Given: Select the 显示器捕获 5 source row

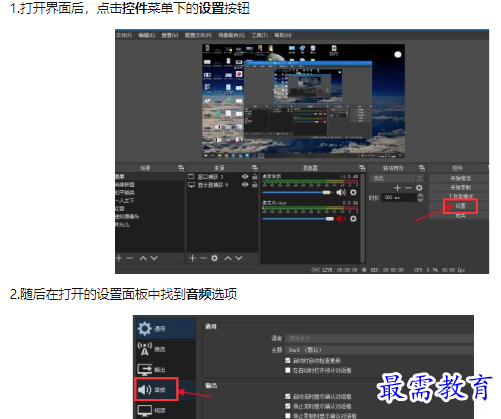Looking at the screenshot, I should (x=222, y=184).
